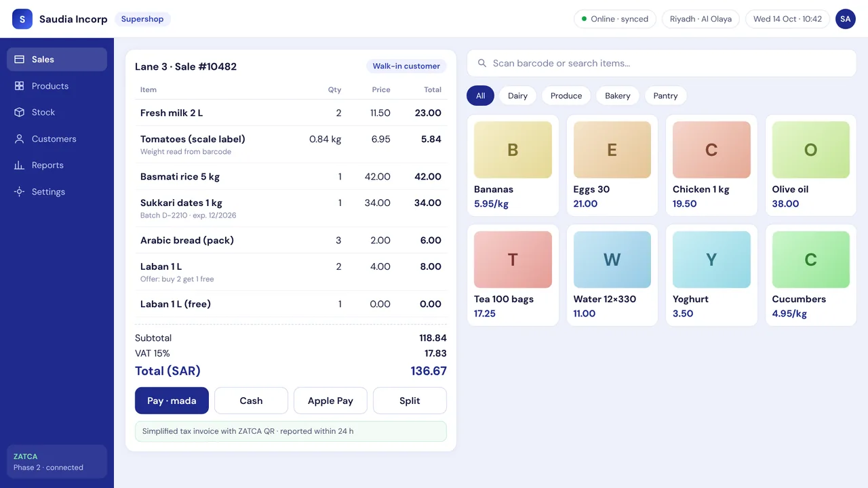Click the search magnifier icon

[482, 63]
